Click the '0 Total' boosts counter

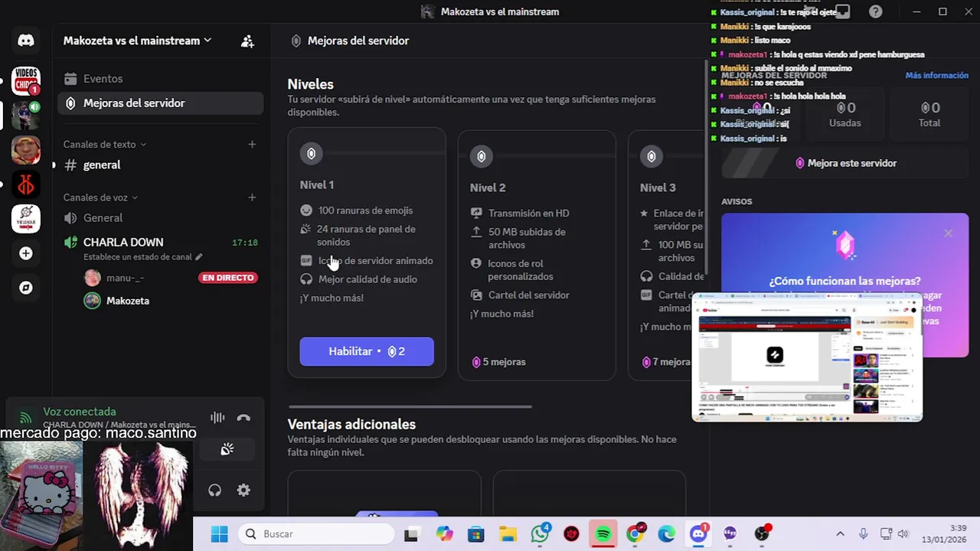point(929,114)
